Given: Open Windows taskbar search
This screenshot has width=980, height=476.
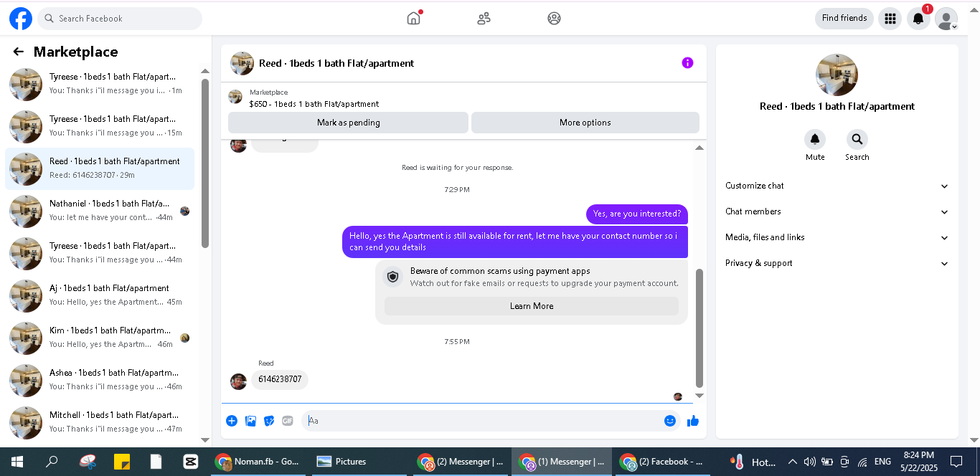Looking at the screenshot, I should click(x=52, y=462).
